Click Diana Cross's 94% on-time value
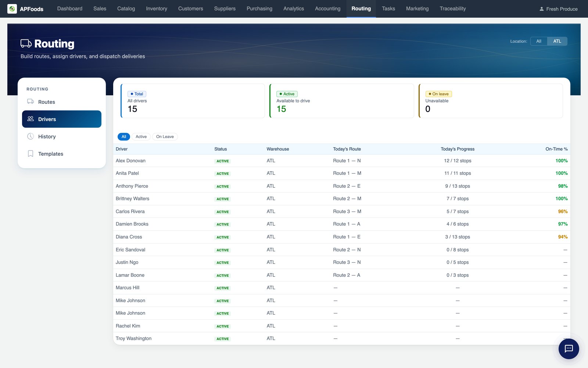Viewport: 588px width, 368px height. [563, 237]
